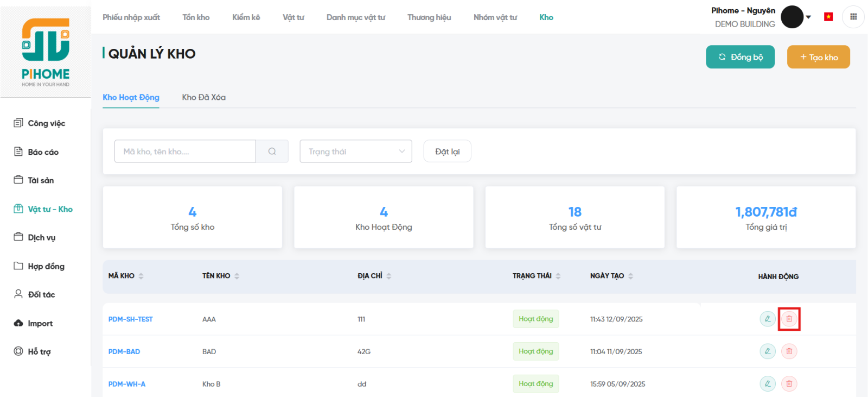Image resolution: width=868 pixels, height=397 pixels.
Task: Click the PiHome logo
Action: [46, 53]
